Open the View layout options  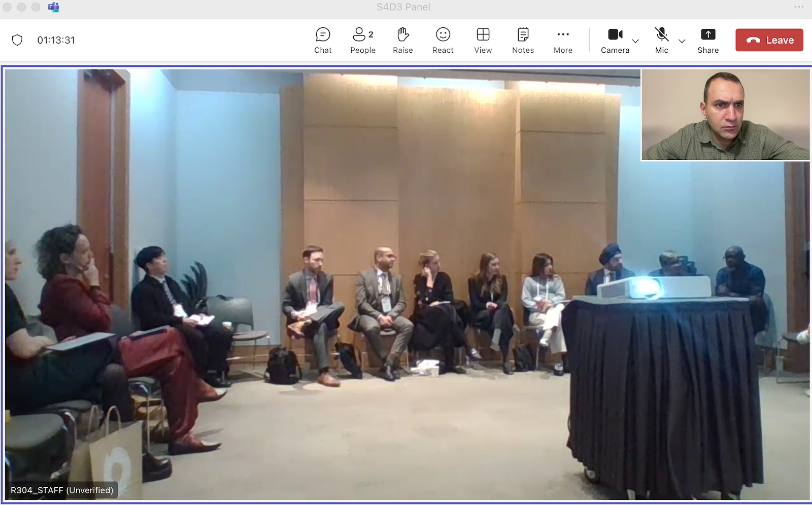pos(482,40)
